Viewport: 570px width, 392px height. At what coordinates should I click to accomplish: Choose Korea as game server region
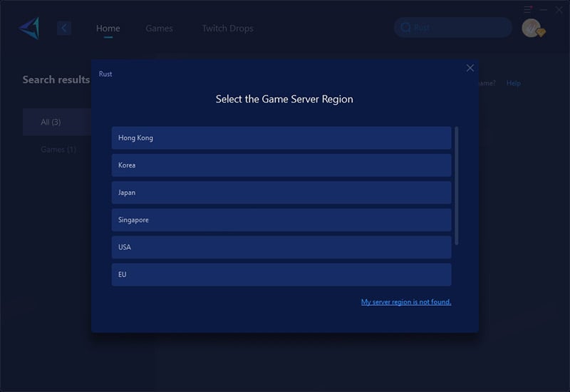[x=281, y=165]
